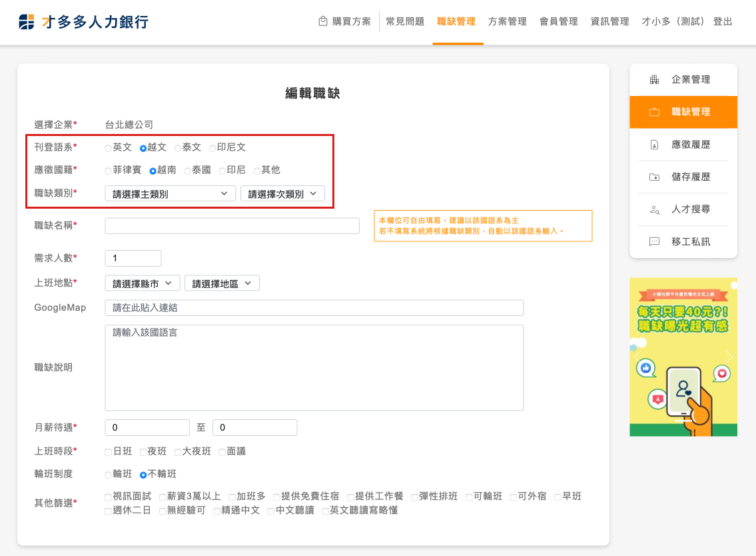Image resolution: width=756 pixels, height=556 pixels.
Task: Click the starred folder icon for 儲存履歷
Action: [654, 177]
